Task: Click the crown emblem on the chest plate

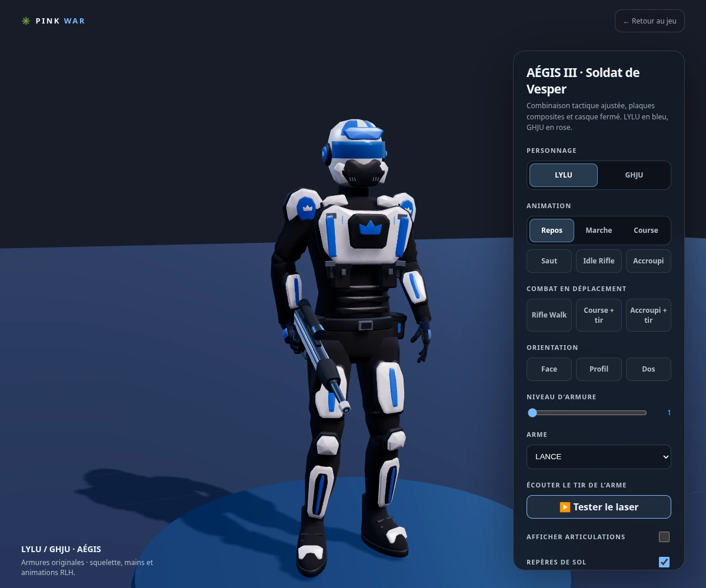Action: pyautogui.click(x=370, y=228)
